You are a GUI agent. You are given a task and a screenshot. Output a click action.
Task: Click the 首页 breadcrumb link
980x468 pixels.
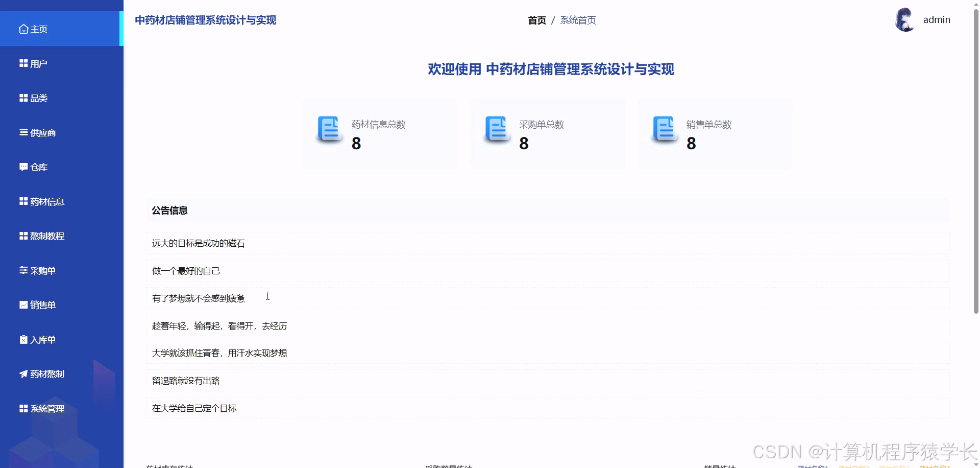[x=537, y=20]
